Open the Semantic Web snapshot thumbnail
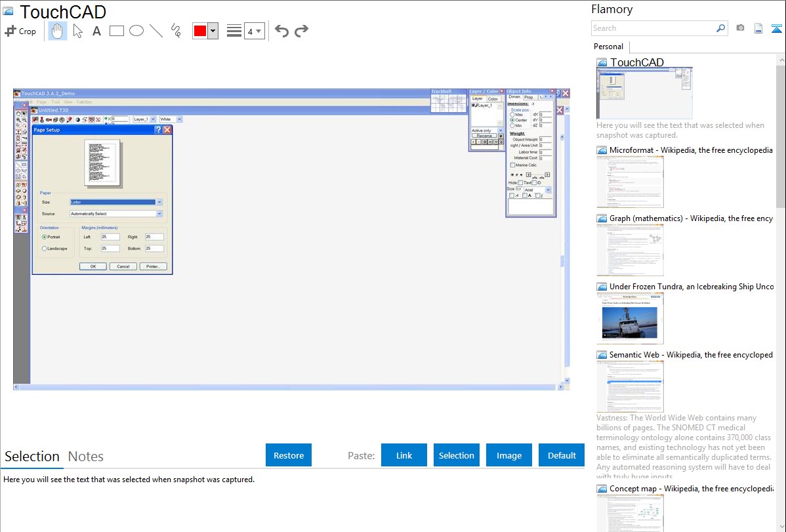 pos(630,386)
